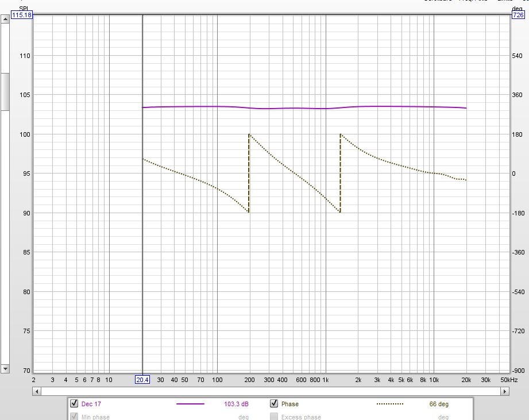Viewport: 529px width, 420px height.
Task: Click the purple Dec 17 line sample
Action: (190, 404)
